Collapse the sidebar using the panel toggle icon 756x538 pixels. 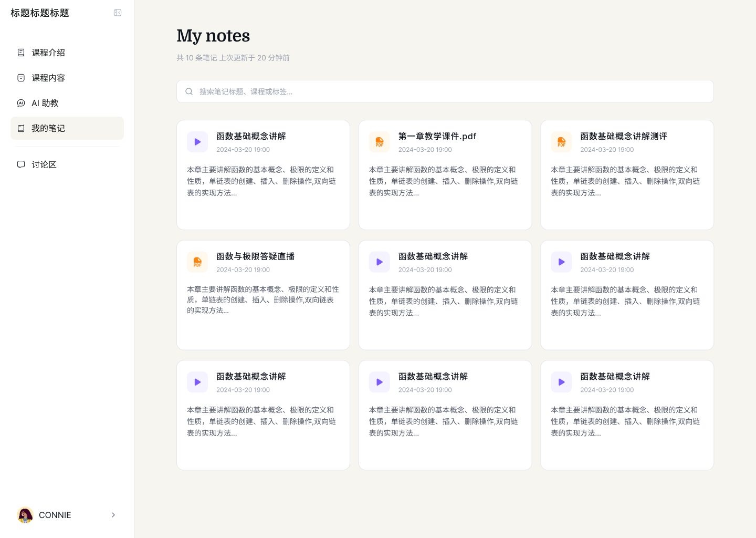coord(118,13)
